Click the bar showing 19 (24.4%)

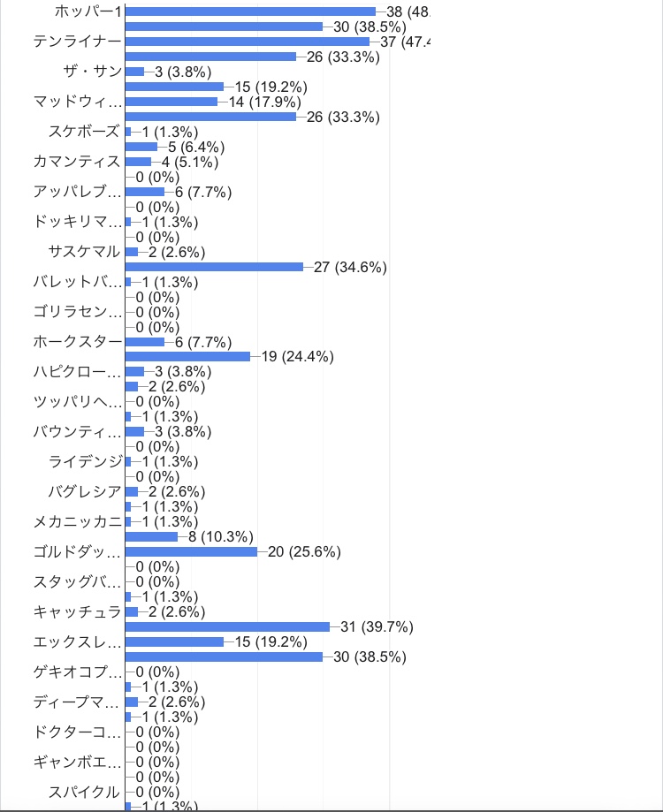[x=187, y=357]
